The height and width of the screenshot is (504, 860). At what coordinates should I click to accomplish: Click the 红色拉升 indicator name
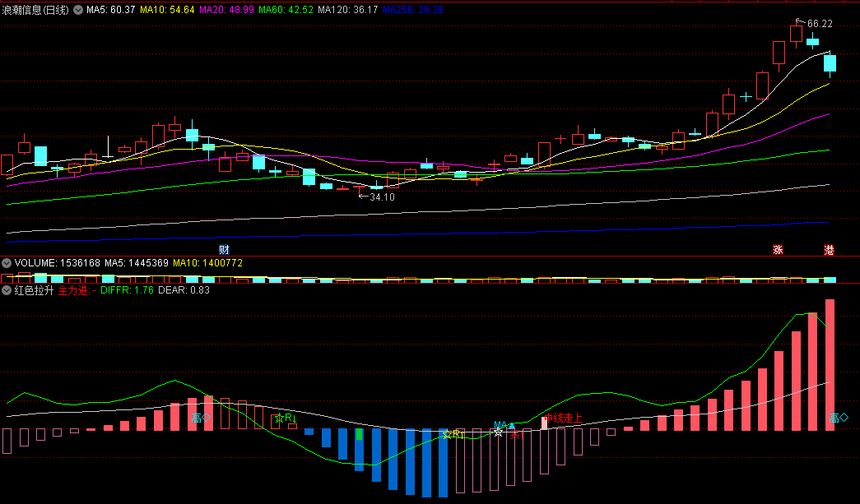[x=34, y=290]
